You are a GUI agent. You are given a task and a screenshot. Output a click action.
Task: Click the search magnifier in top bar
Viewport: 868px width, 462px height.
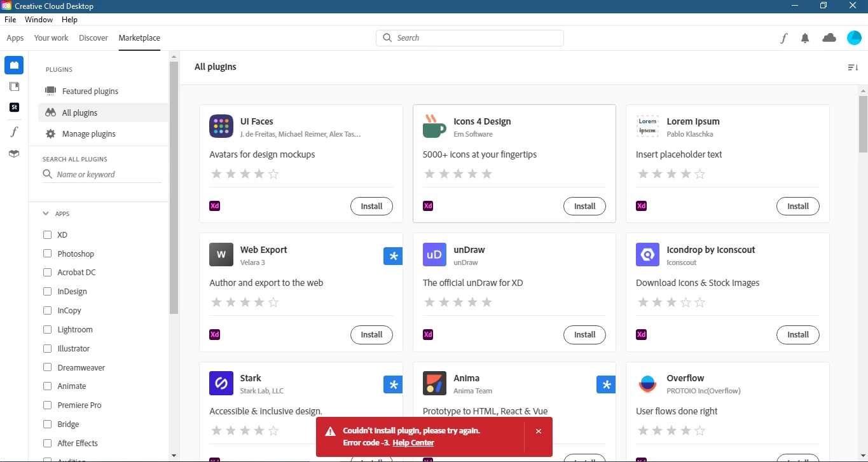pyautogui.click(x=387, y=38)
